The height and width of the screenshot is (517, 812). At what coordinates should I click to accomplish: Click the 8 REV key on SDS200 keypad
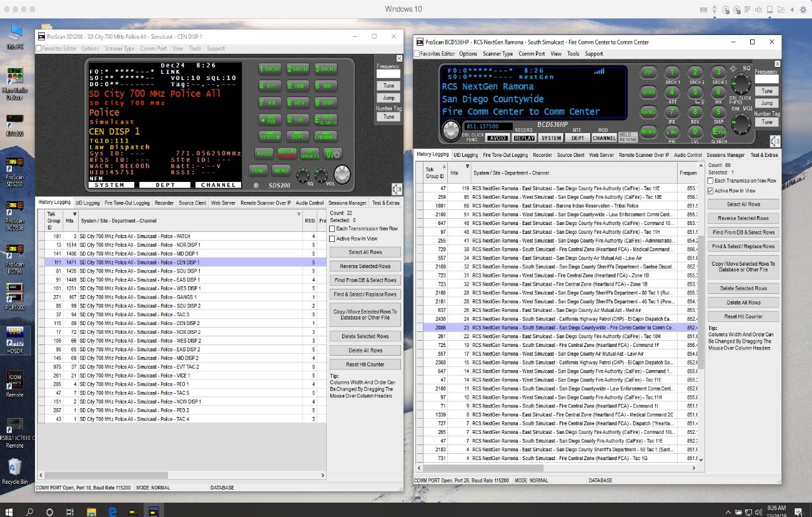(x=297, y=103)
